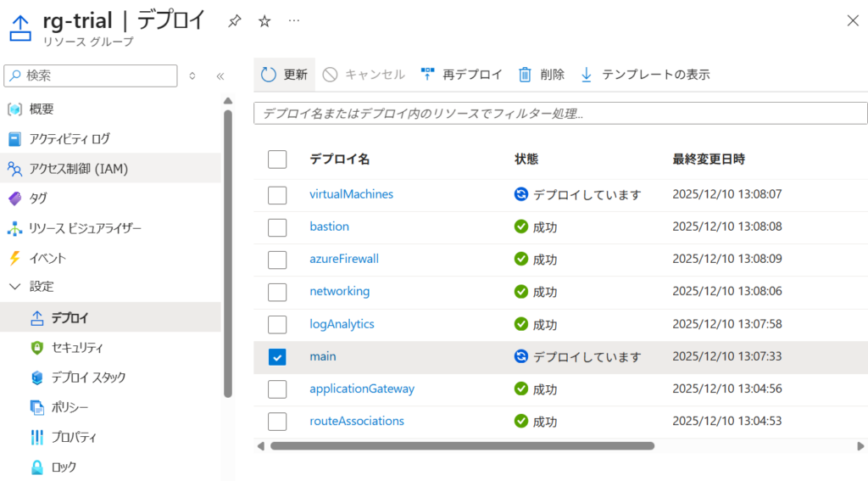Select アクティビティ ログ in the sidebar
Viewport: 868px width, 481px height.
70,138
